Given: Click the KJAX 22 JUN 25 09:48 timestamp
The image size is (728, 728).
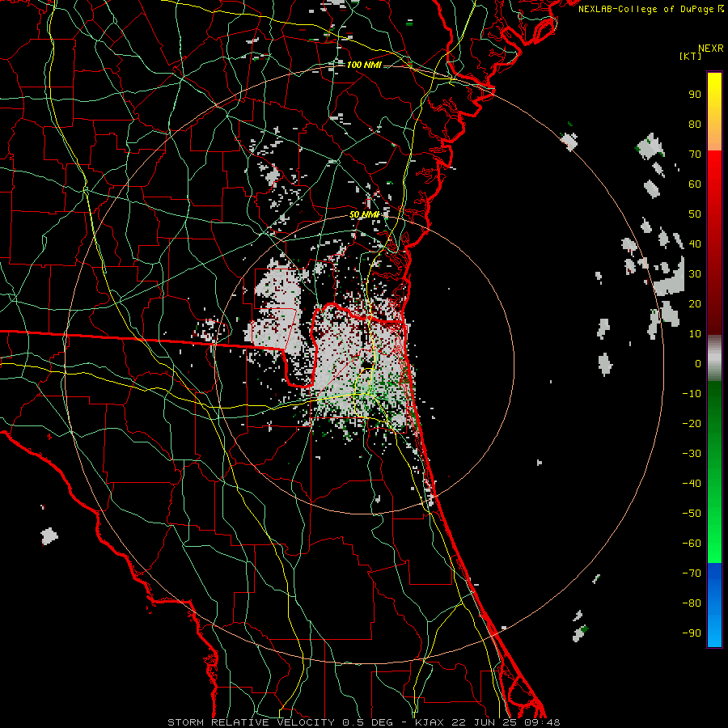Looking at the screenshot, I should (488, 722).
